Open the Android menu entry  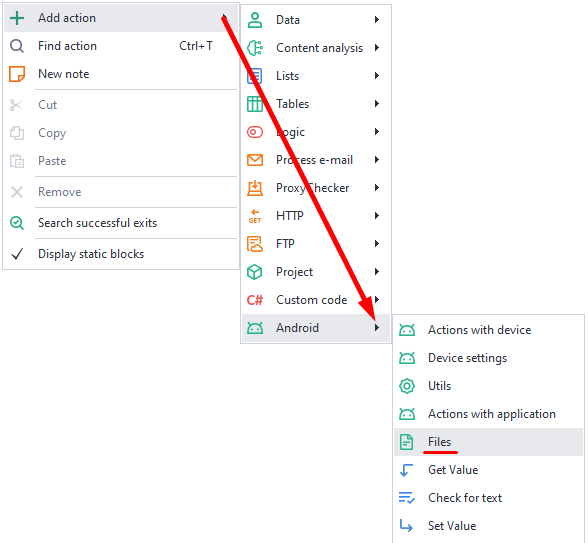[x=316, y=328]
